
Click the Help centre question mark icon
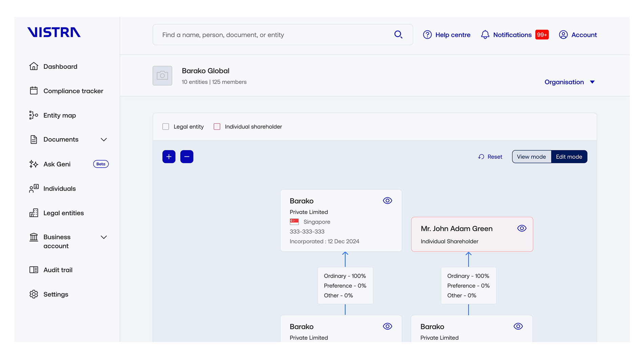[427, 35]
